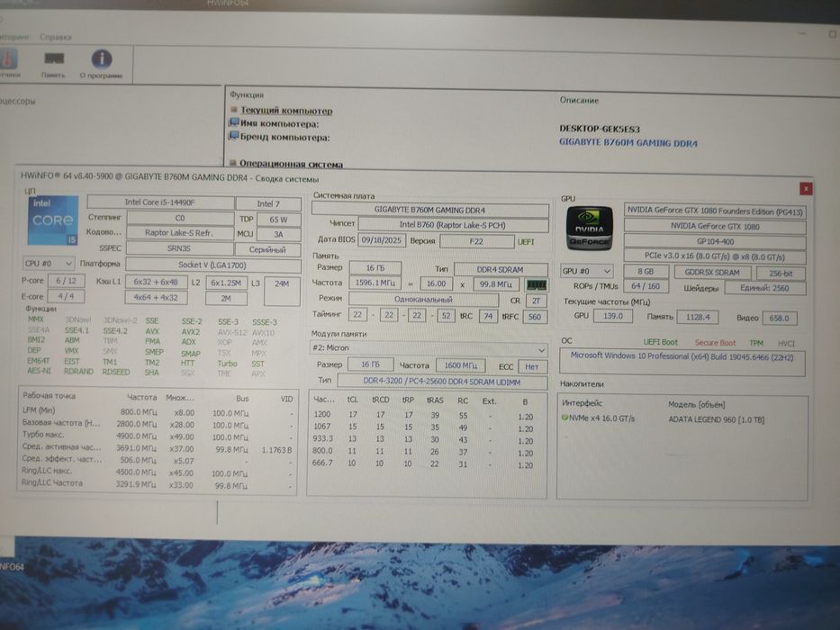Click the Одноканальный memory mode field

tap(423, 299)
